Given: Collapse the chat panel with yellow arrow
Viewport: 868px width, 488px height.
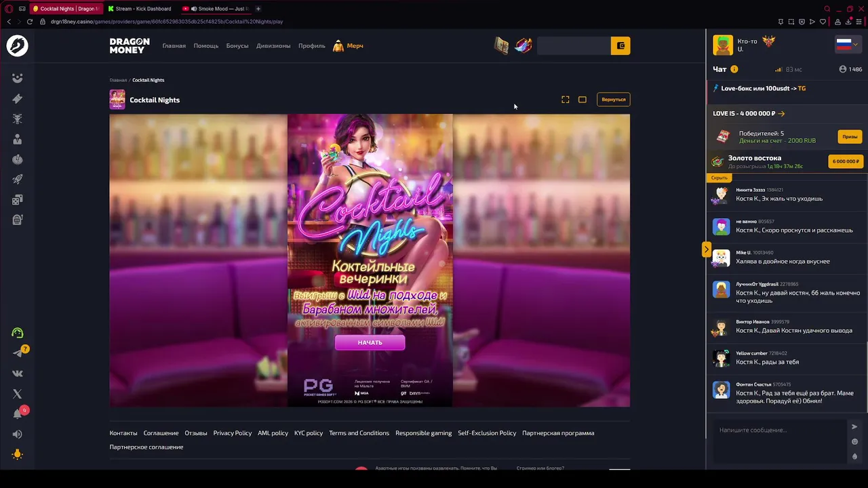Looking at the screenshot, I should [x=706, y=249].
